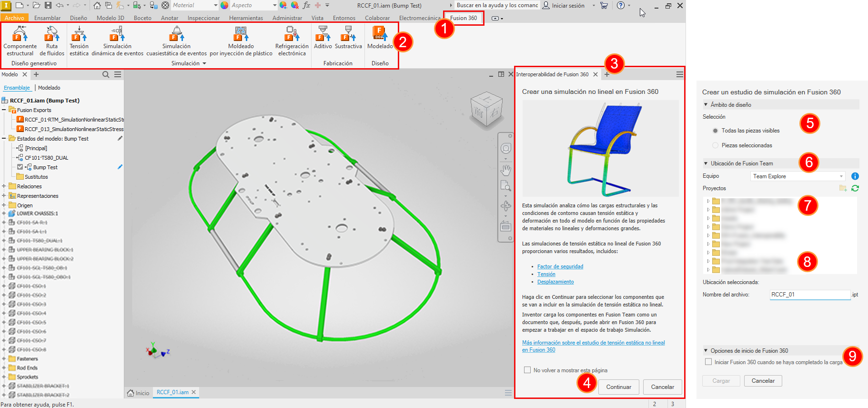Open Moldeado por inyección de plástico
Image resolution: width=868 pixels, height=408 pixels.
[x=241, y=41]
